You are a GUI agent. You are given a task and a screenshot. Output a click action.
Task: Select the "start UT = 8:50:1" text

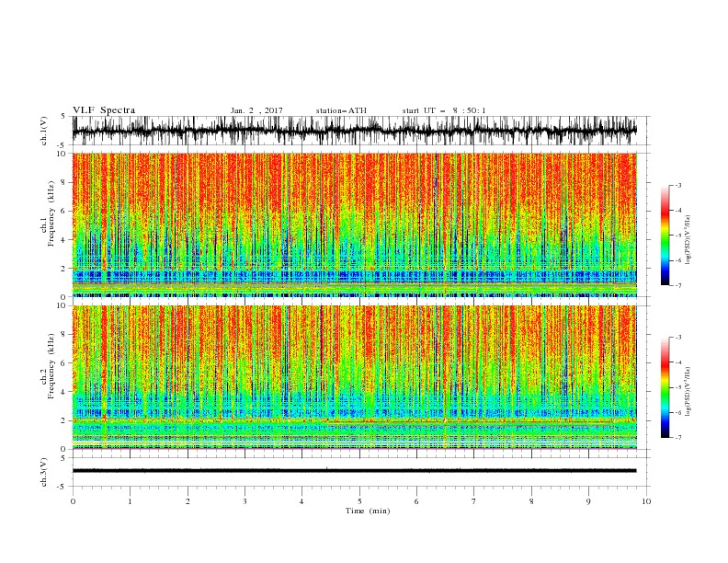(x=444, y=110)
